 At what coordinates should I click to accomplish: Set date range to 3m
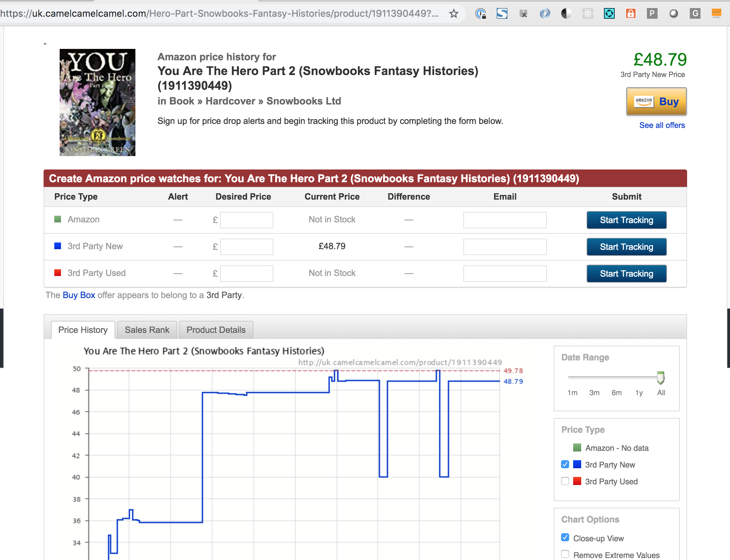(x=594, y=393)
